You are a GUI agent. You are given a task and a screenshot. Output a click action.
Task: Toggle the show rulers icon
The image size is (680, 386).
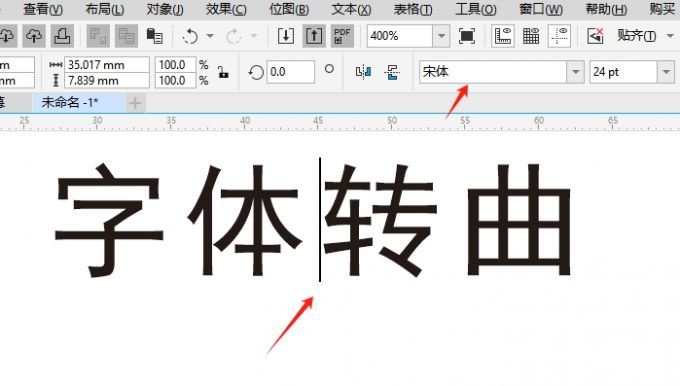[503, 36]
